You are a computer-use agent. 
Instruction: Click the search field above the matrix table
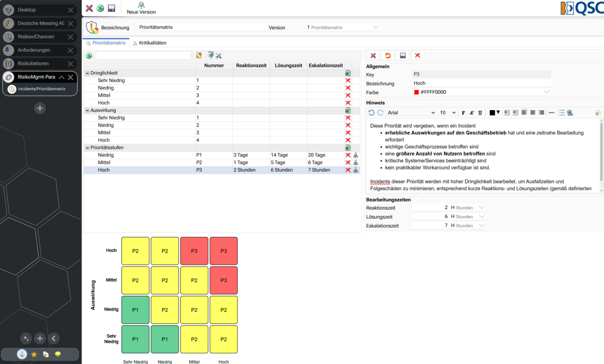click(x=143, y=55)
